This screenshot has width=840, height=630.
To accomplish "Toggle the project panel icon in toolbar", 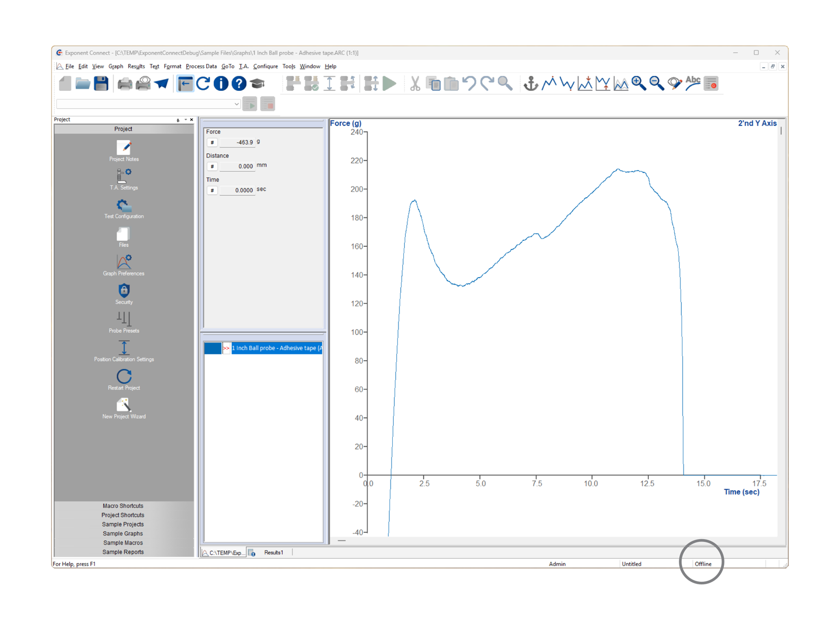I will coord(185,83).
